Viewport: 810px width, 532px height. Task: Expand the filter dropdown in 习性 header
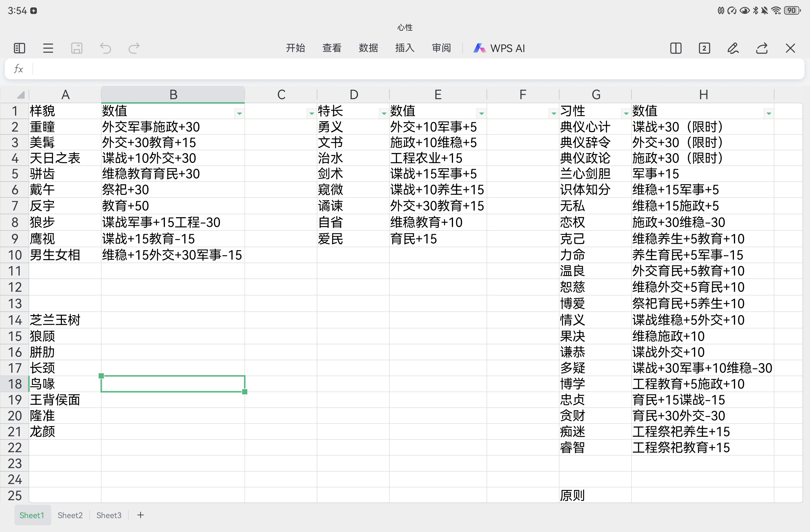pyautogui.click(x=626, y=113)
